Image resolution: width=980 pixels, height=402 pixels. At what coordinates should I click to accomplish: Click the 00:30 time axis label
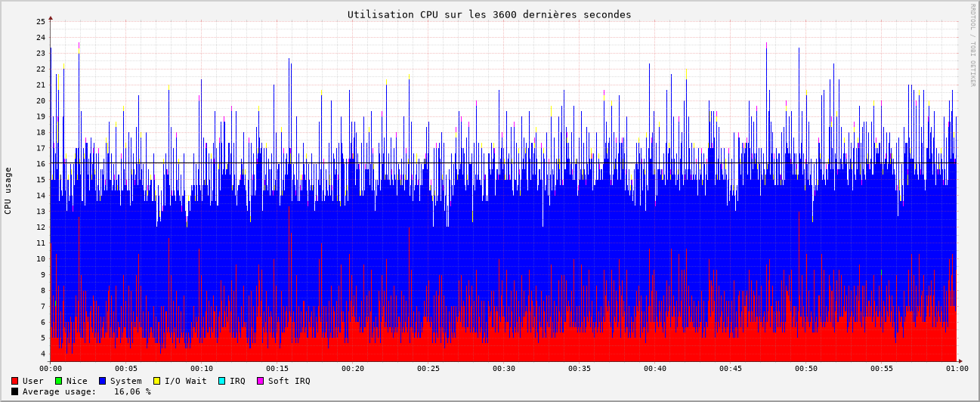click(504, 369)
